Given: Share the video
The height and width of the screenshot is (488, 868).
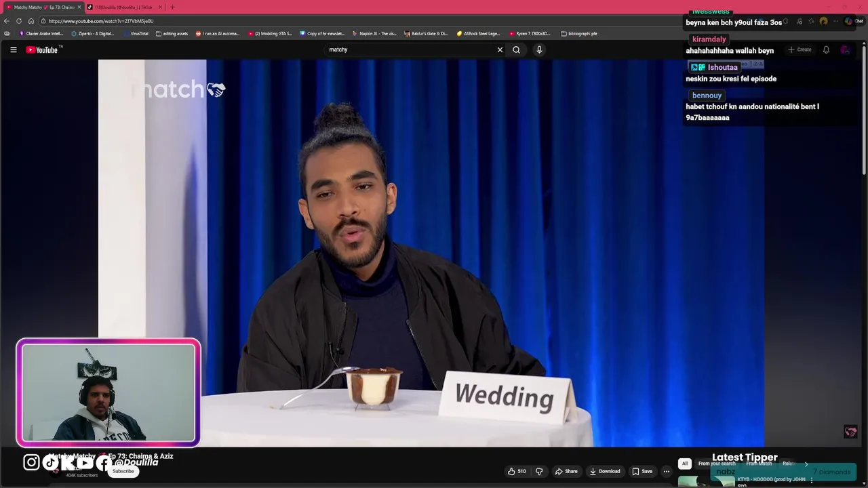Looking at the screenshot, I should pyautogui.click(x=566, y=471).
